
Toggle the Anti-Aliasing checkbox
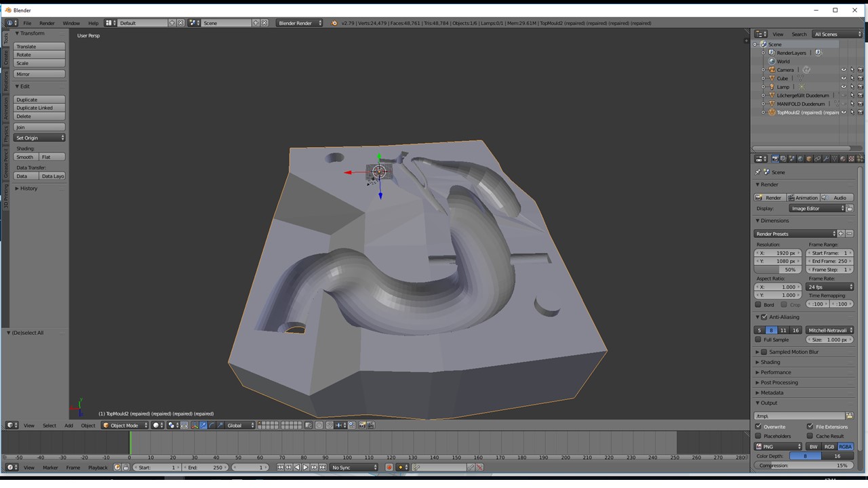coord(764,317)
